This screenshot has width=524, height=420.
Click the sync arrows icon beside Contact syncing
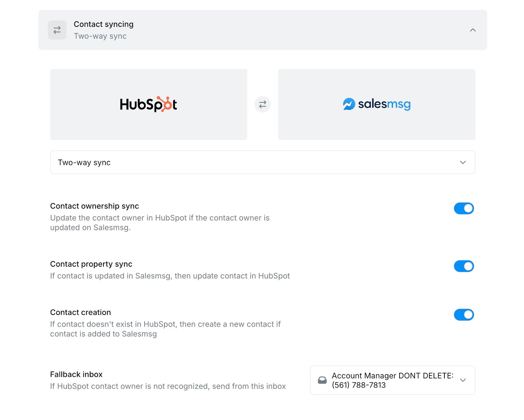click(57, 30)
